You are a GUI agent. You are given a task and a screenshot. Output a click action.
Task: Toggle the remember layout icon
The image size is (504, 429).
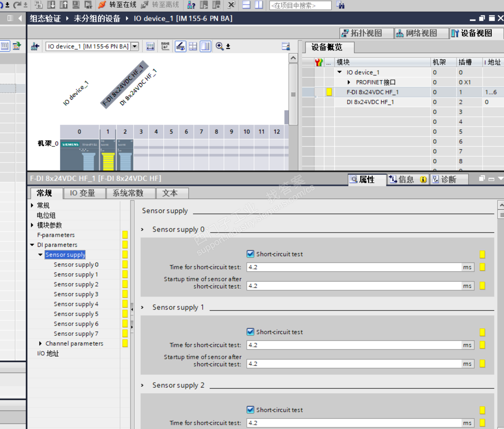pos(206,46)
